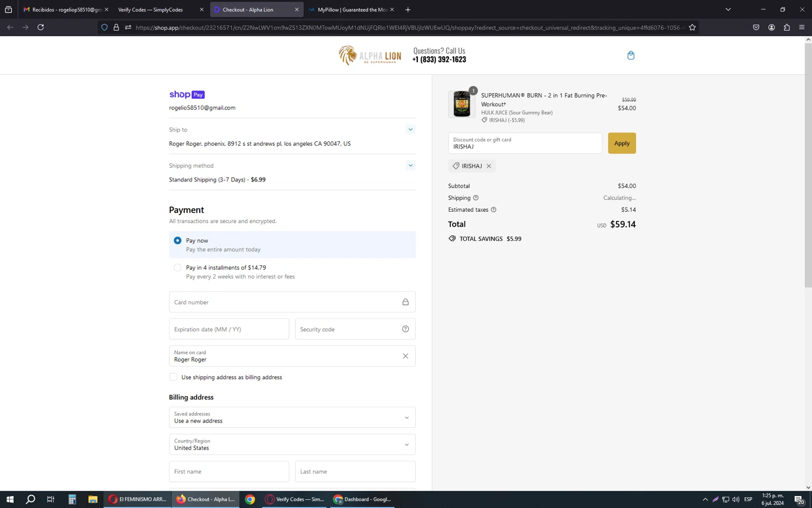The image size is (812, 508).
Task: Open Country/Region dropdown
Action: coord(292,445)
